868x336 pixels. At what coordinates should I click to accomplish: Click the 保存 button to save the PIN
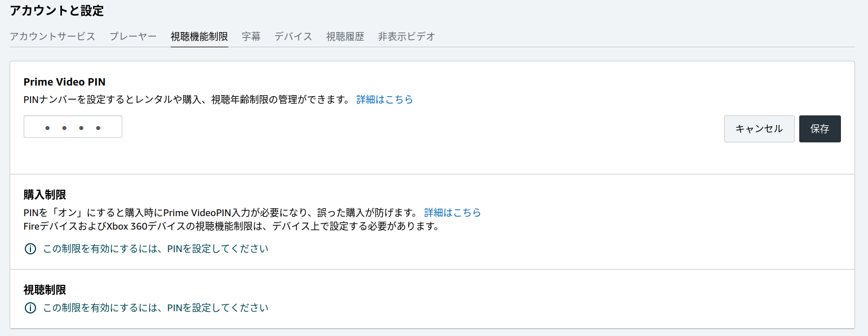tap(820, 128)
